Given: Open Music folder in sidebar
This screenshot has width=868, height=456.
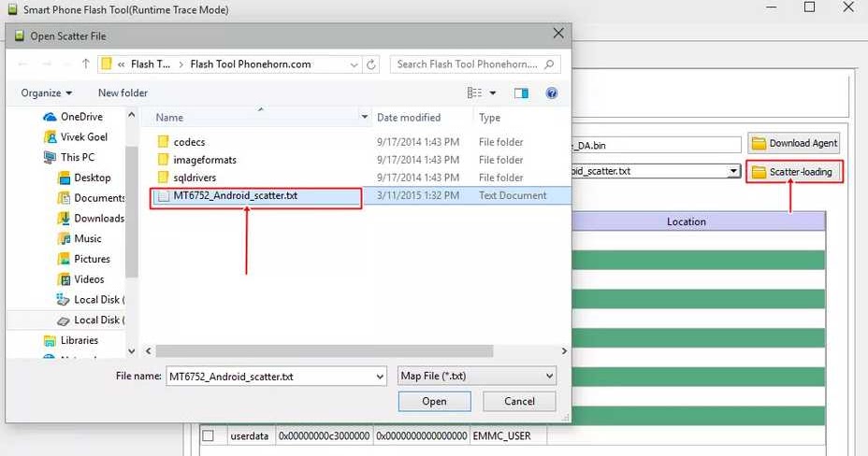Looking at the screenshot, I should (x=88, y=239).
